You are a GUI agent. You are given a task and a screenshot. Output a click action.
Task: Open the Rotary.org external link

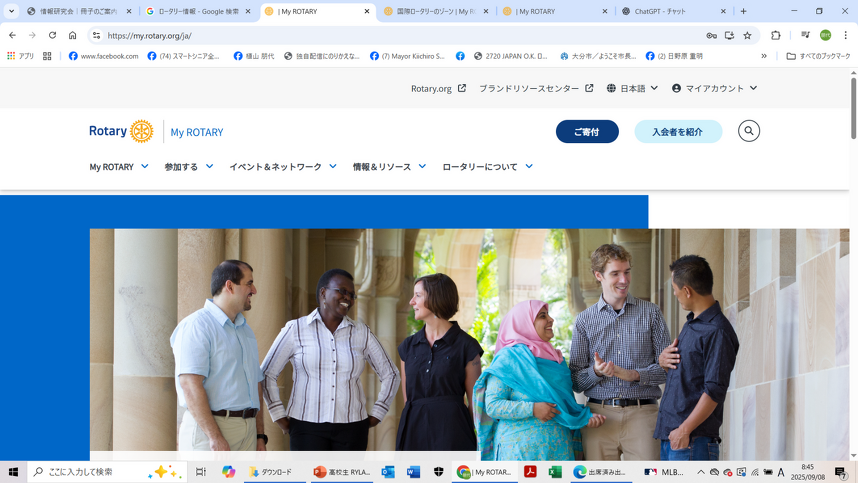pyautogui.click(x=438, y=88)
